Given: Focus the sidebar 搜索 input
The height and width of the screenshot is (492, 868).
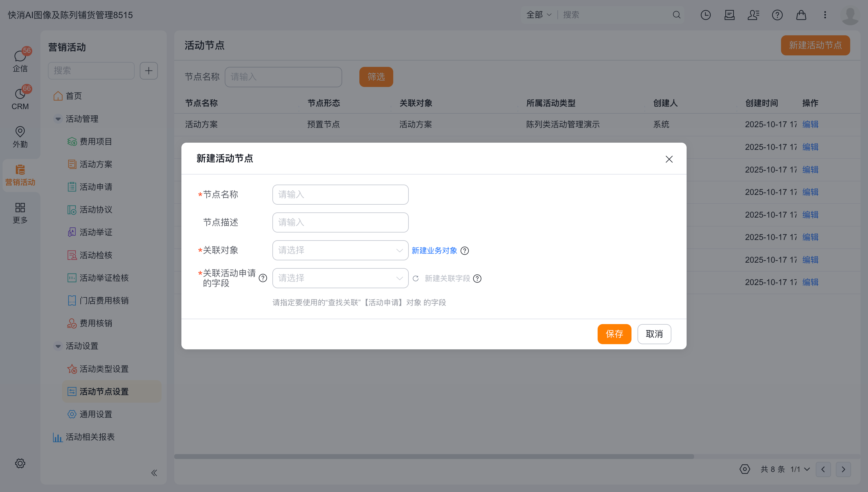Looking at the screenshot, I should [x=91, y=71].
